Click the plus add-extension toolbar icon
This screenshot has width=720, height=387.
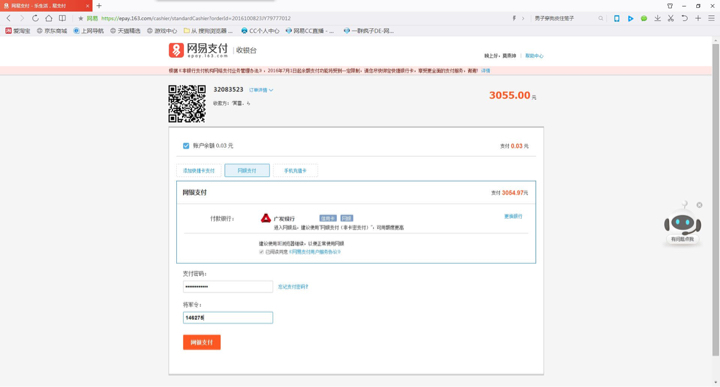tap(698, 18)
